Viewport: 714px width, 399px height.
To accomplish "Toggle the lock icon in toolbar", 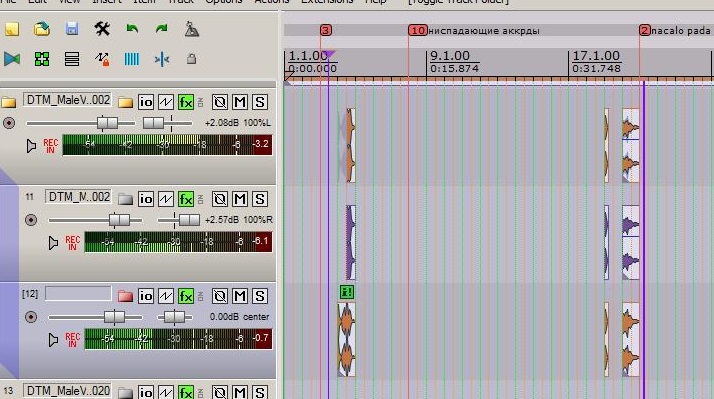I will 192,59.
